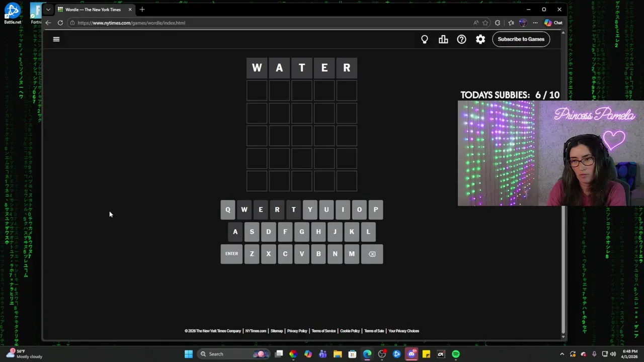Screen dimensions: 644x362
Task: Click the on-screen backspace key
Action: (372, 254)
